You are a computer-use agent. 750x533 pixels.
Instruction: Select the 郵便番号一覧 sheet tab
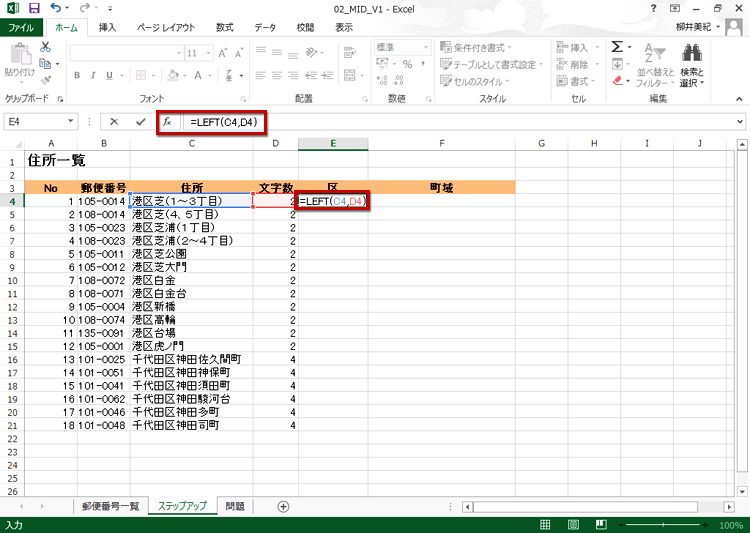[x=110, y=506]
